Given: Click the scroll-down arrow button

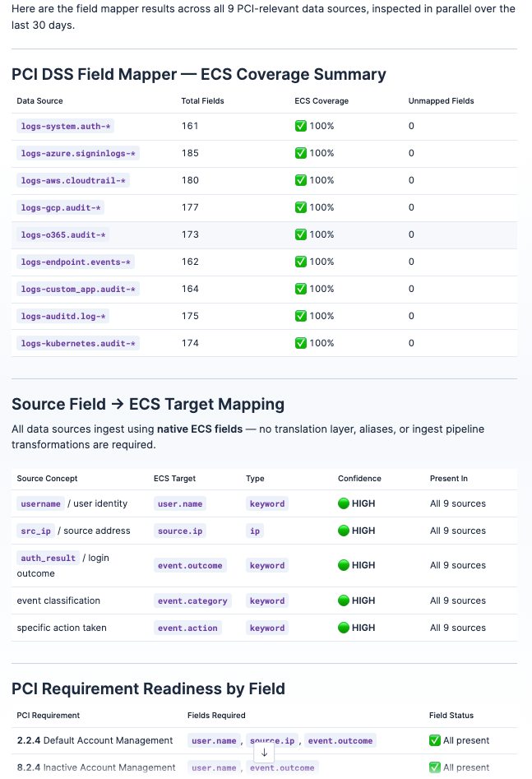Looking at the screenshot, I should click(264, 753).
